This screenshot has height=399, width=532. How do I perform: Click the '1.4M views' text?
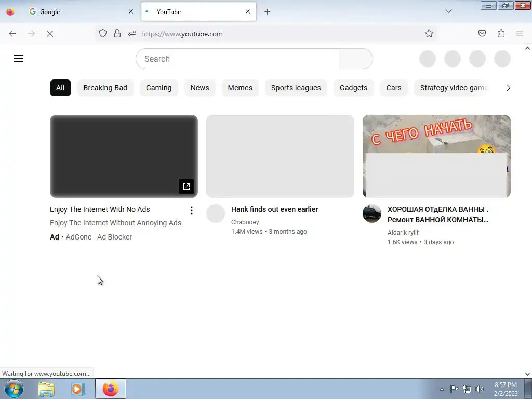(x=247, y=231)
